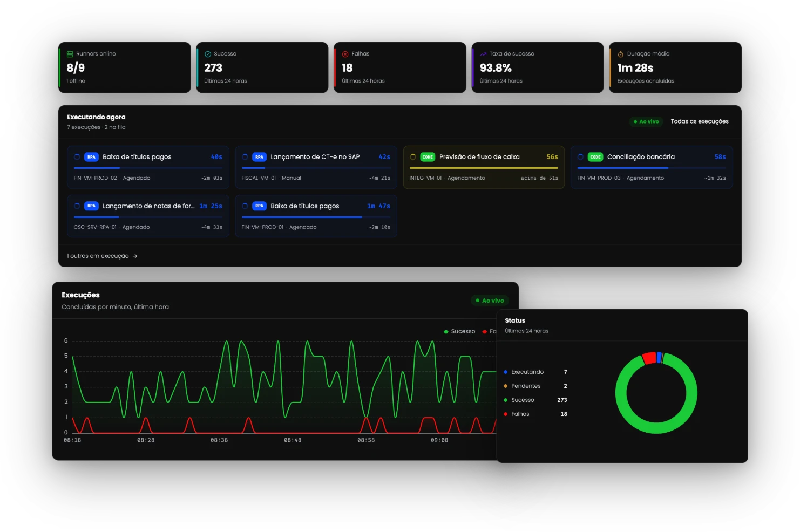
Task: Click the RPA badge on the FIN-VM-PROD-01 card
Action: tap(260, 206)
